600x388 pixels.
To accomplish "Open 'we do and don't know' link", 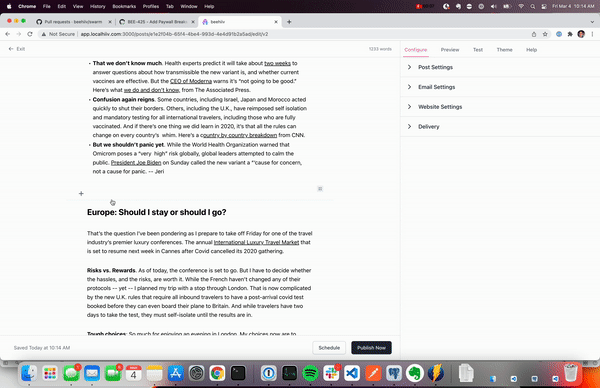I will [152, 90].
